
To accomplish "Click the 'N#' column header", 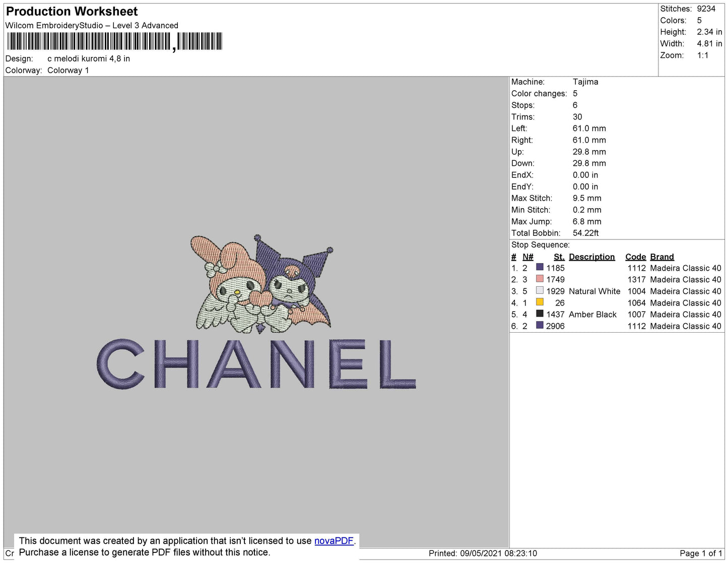I will pos(528,257).
